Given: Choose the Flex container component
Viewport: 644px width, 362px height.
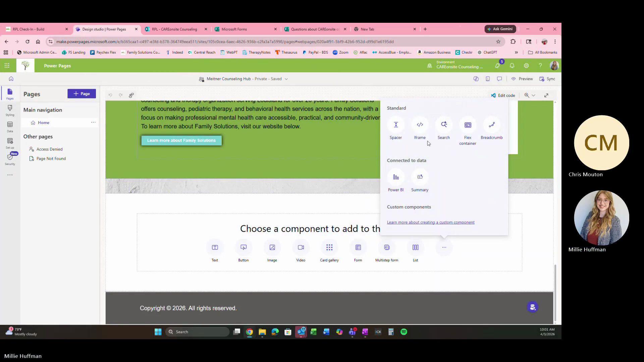Looking at the screenshot, I should pyautogui.click(x=468, y=131).
